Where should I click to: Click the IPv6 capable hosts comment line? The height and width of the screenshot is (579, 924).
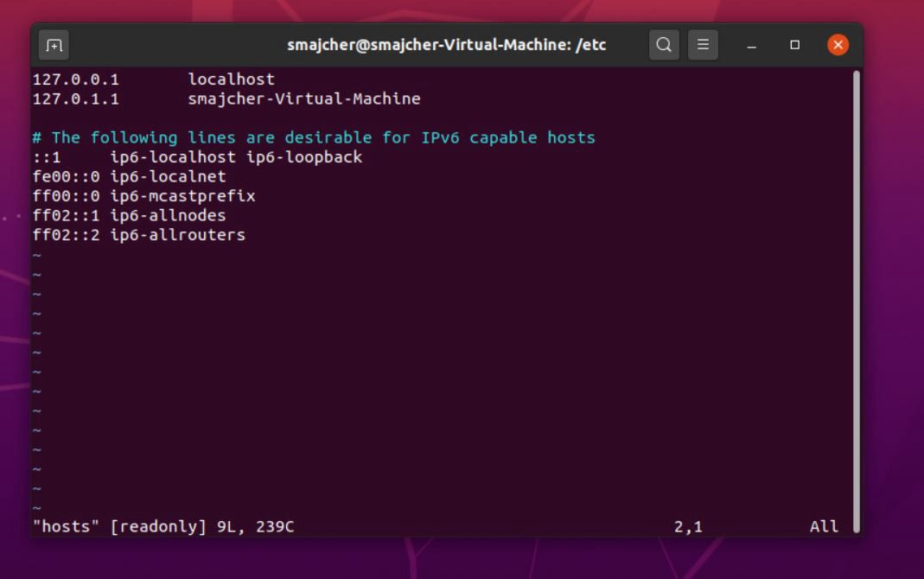(314, 137)
